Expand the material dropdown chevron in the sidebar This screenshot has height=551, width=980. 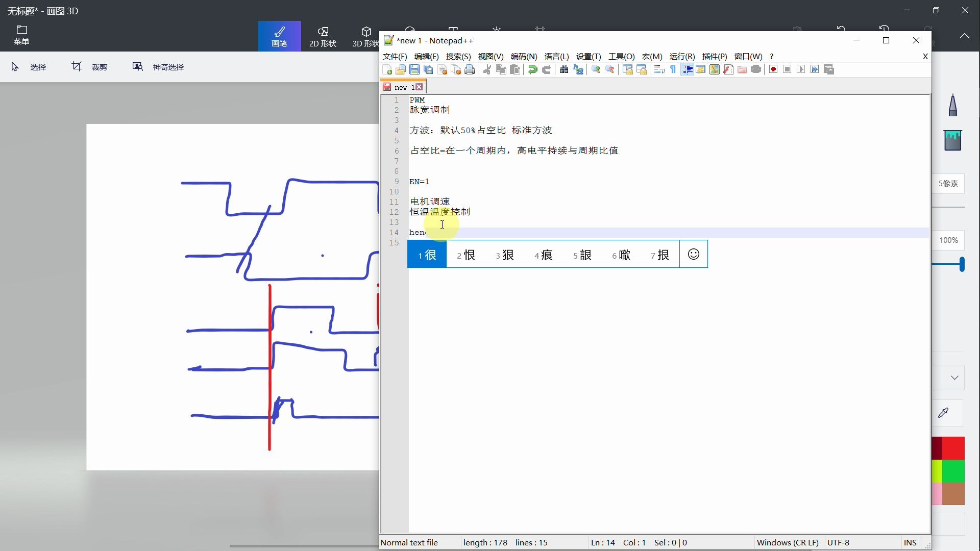tap(954, 378)
